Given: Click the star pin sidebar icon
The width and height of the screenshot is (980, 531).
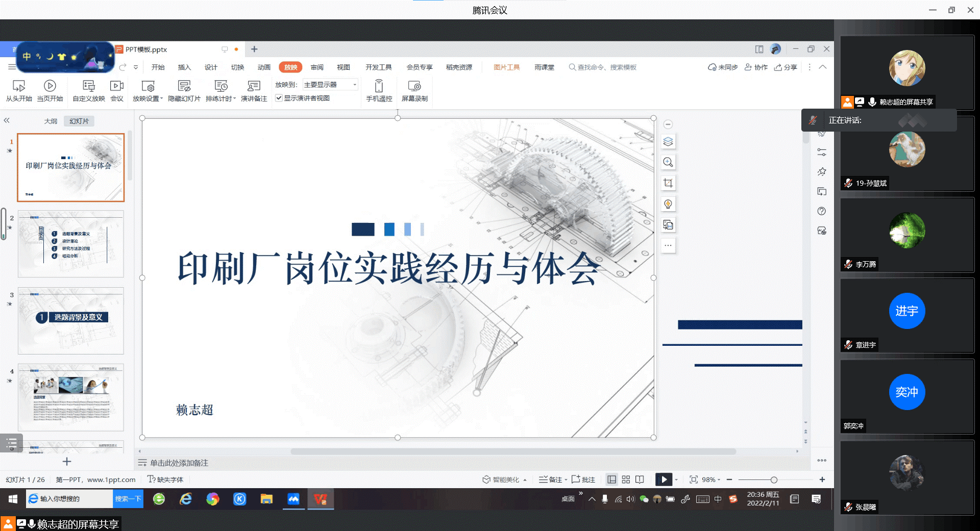Looking at the screenshot, I should tap(822, 172).
